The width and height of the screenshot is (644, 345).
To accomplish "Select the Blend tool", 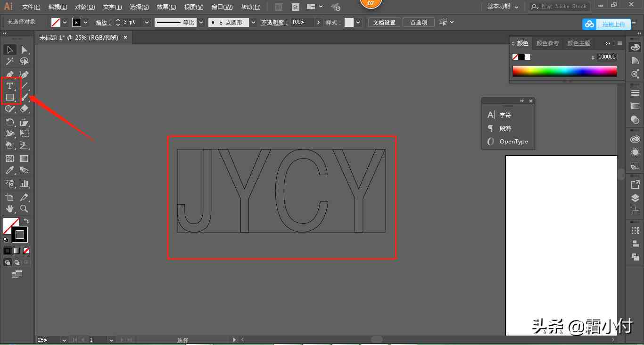I will pyautogui.click(x=24, y=170).
